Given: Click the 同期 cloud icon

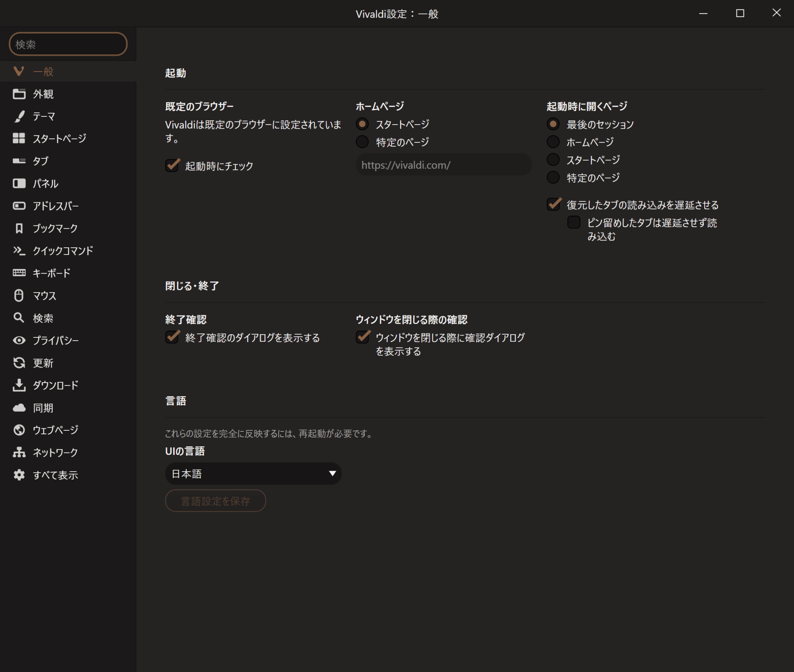Looking at the screenshot, I should click(19, 408).
